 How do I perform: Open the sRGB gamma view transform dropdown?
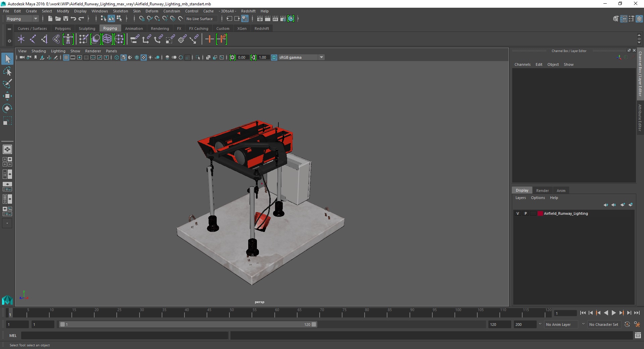[x=321, y=57]
